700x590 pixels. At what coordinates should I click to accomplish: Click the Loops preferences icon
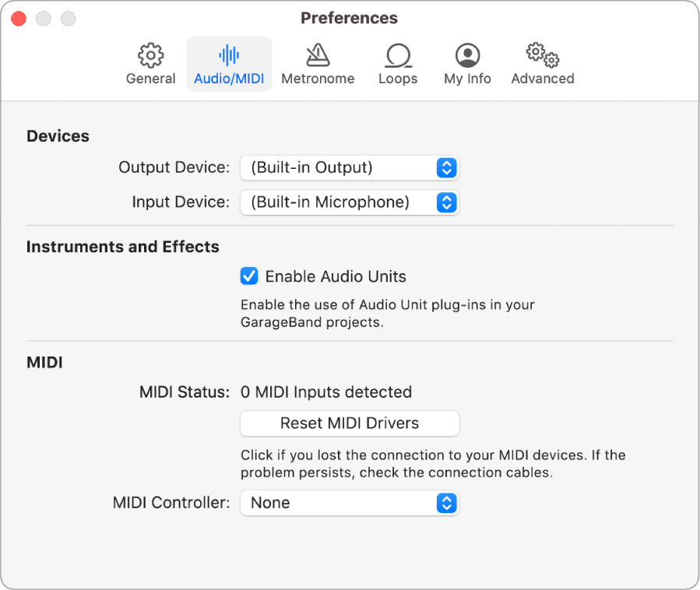398,62
